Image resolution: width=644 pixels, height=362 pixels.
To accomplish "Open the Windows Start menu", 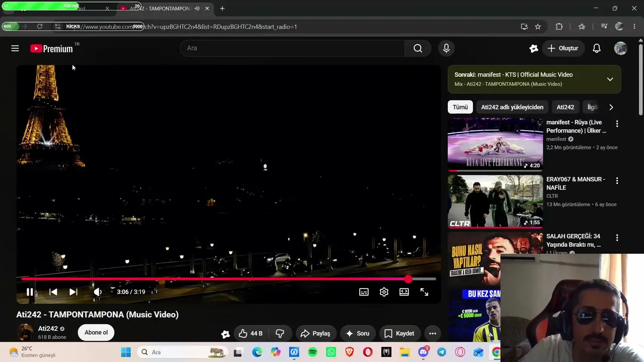I will tap(126, 352).
